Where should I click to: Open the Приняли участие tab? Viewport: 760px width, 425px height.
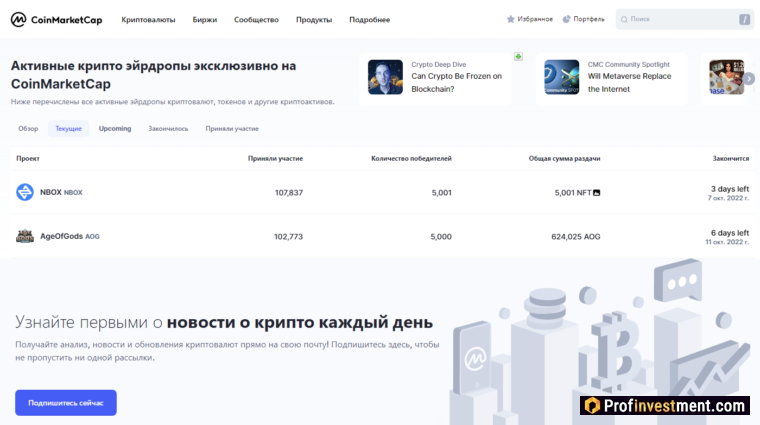pos(232,128)
